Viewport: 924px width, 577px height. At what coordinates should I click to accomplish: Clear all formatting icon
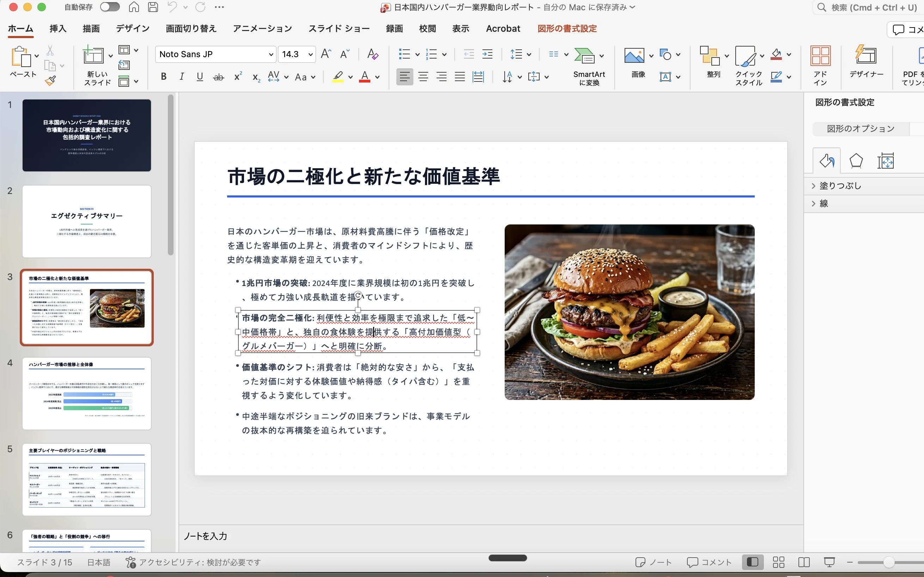[x=372, y=54]
